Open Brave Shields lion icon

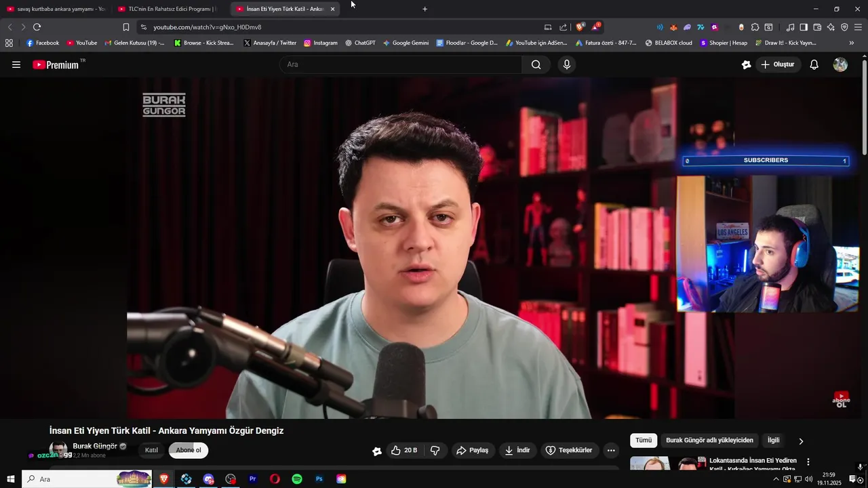point(580,27)
